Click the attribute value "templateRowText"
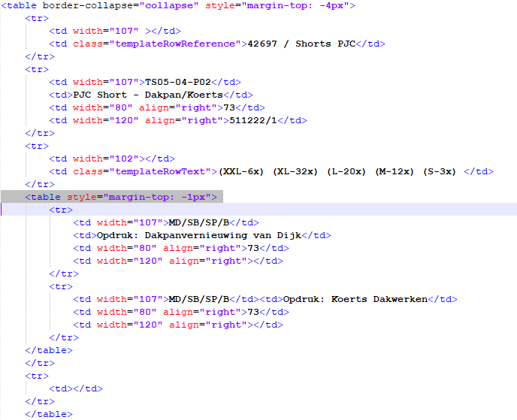 (x=160, y=172)
